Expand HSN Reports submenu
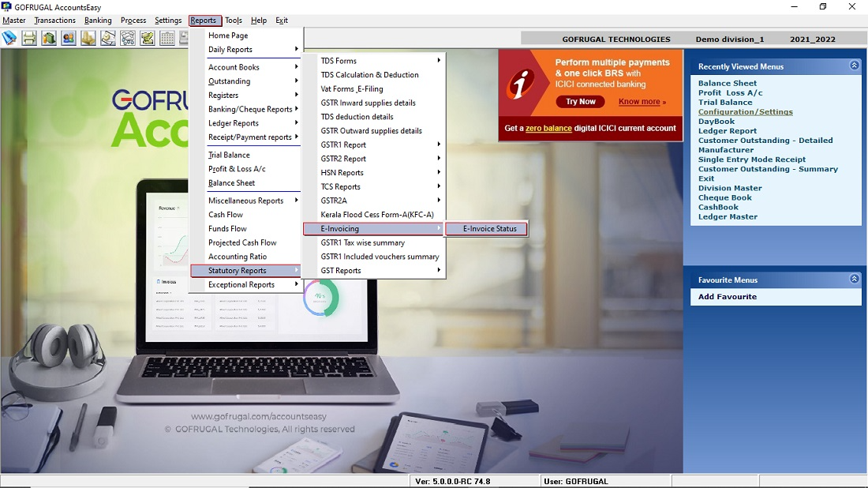The height and width of the screenshot is (488, 868). 374,173
